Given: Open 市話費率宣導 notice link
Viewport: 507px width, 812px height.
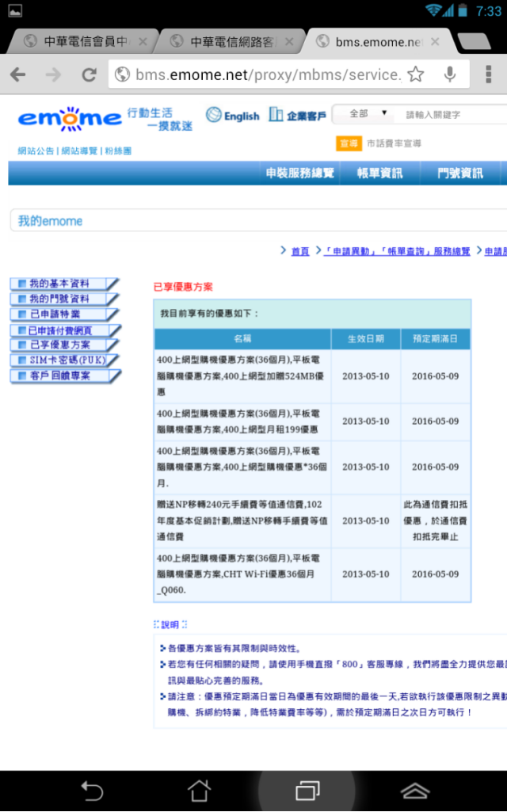Looking at the screenshot, I should (x=394, y=143).
